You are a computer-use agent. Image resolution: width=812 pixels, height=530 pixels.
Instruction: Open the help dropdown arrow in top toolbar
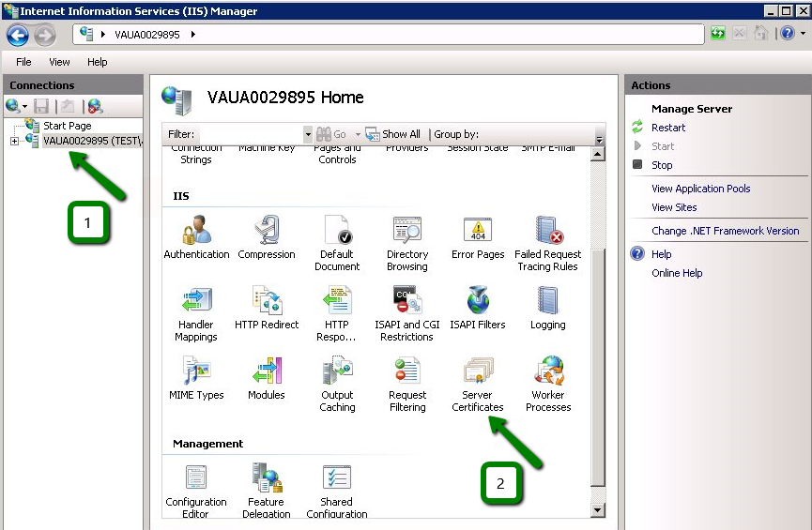click(803, 34)
